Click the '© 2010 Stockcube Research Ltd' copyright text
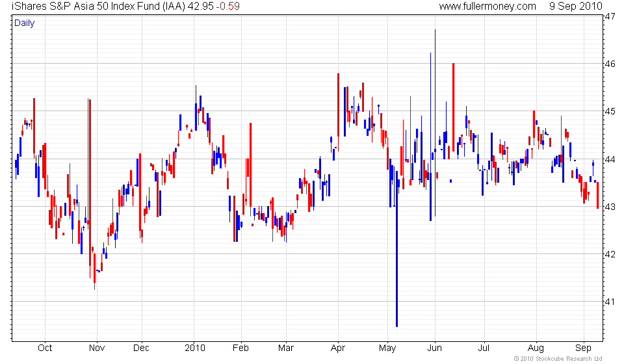 [558, 359]
